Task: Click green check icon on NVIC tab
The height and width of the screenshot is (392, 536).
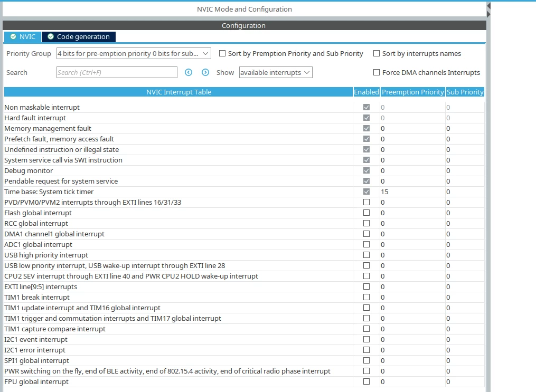Action: pyautogui.click(x=13, y=36)
